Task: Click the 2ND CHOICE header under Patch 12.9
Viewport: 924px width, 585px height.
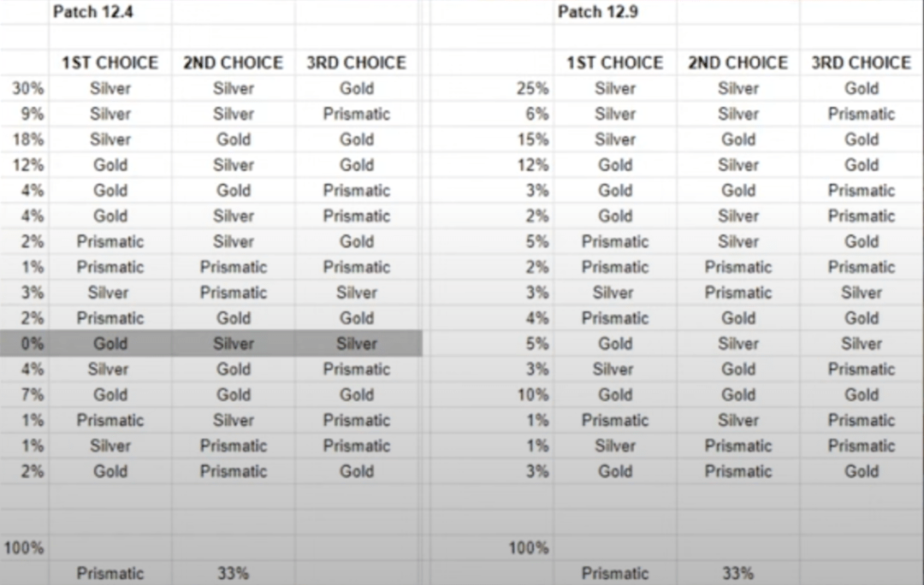Action: [x=737, y=62]
